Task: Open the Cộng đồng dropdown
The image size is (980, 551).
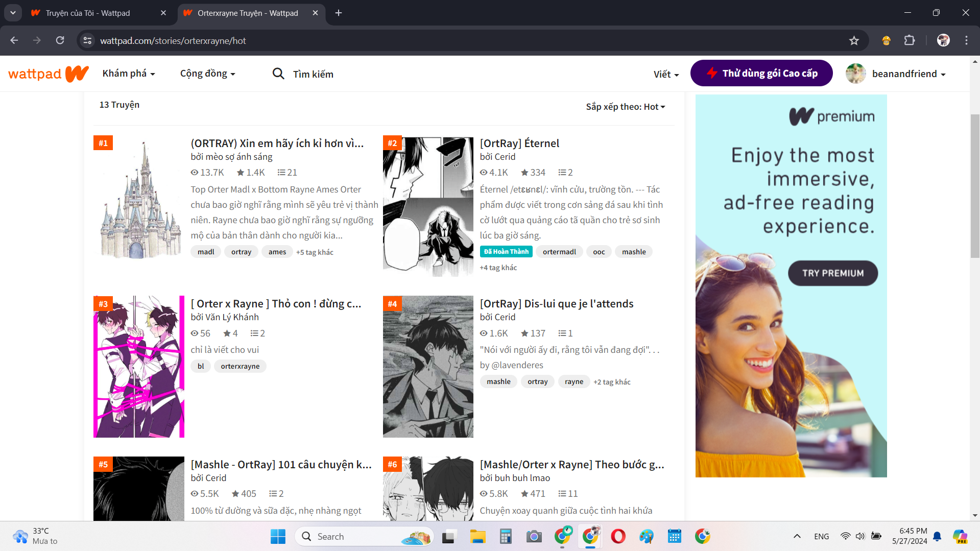Action: (207, 74)
